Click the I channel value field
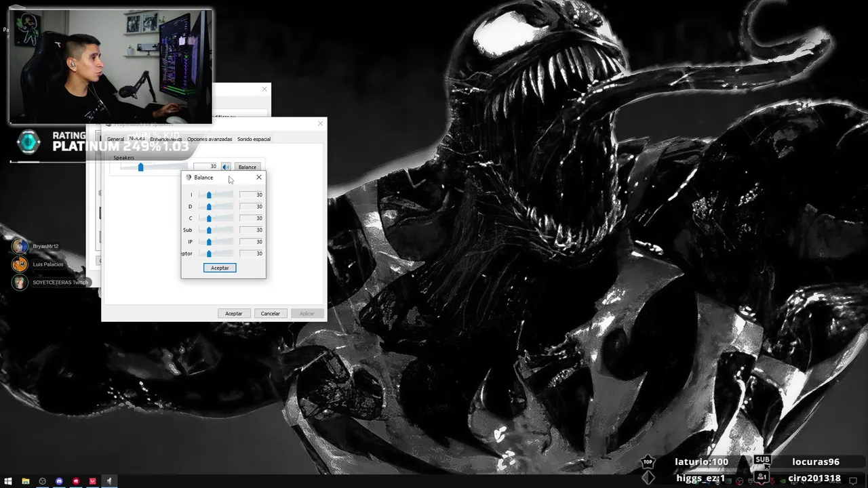Viewport: 868px width, 488px height. (x=252, y=195)
